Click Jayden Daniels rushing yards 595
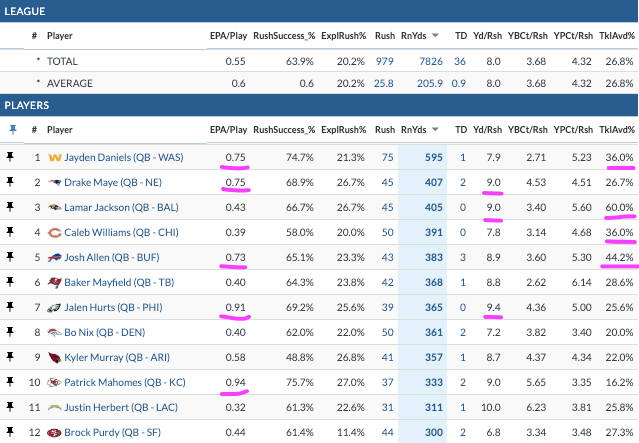The width and height of the screenshot is (639, 443). pos(434,157)
